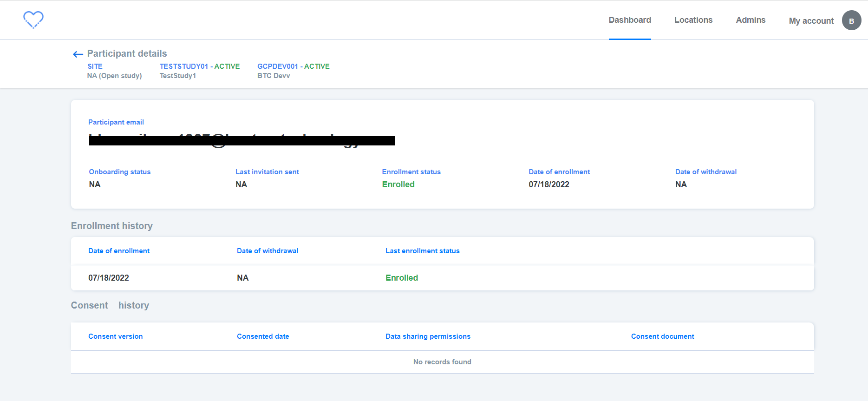Click the Last enrollment status column header
The width and height of the screenshot is (868, 401).
[x=423, y=251]
